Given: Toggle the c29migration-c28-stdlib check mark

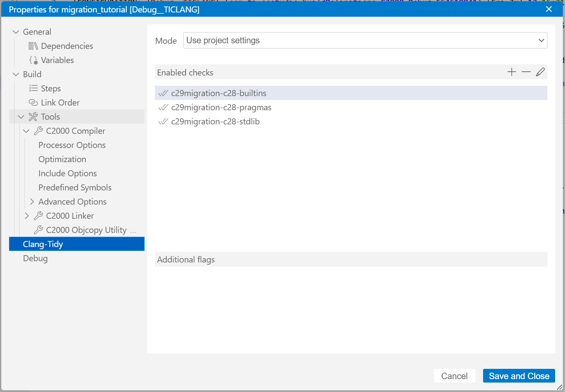Looking at the screenshot, I should click(x=163, y=121).
